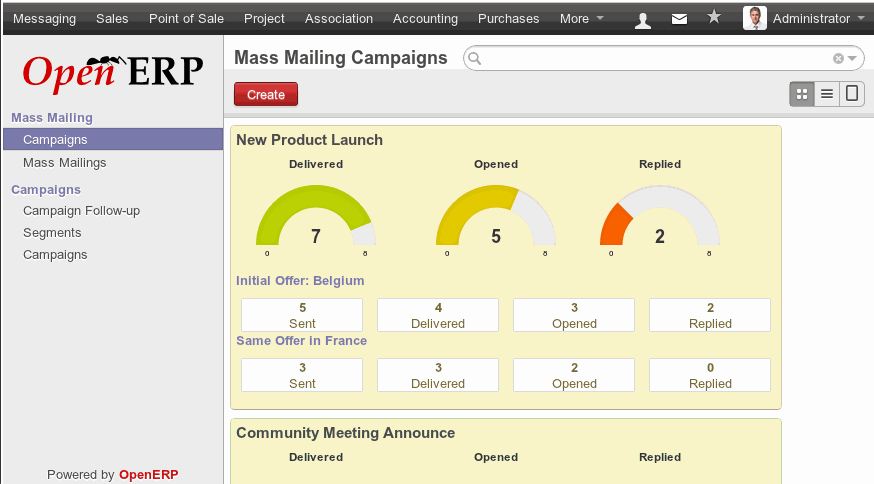Open the Project menu

(x=264, y=18)
